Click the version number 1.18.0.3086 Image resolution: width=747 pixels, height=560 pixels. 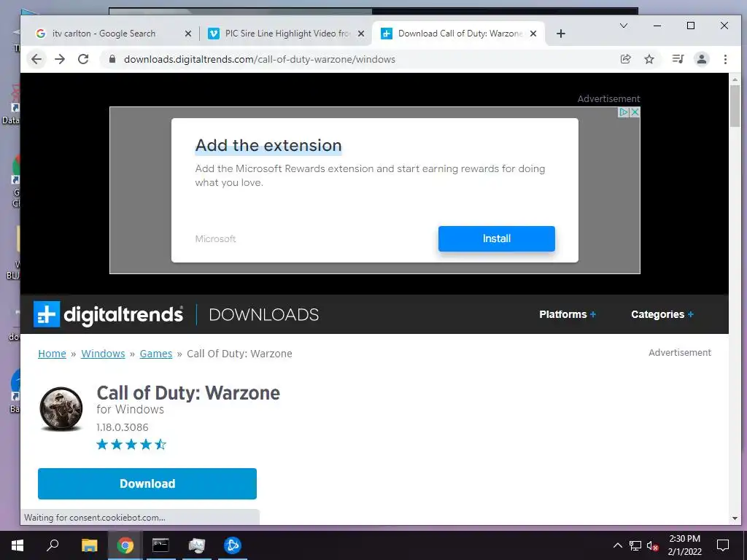coord(123,427)
